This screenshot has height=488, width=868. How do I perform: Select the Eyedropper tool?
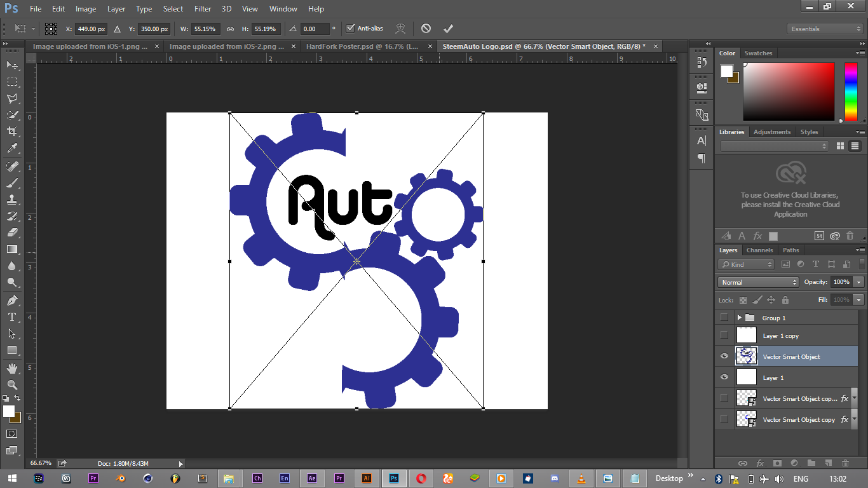[11, 149]
